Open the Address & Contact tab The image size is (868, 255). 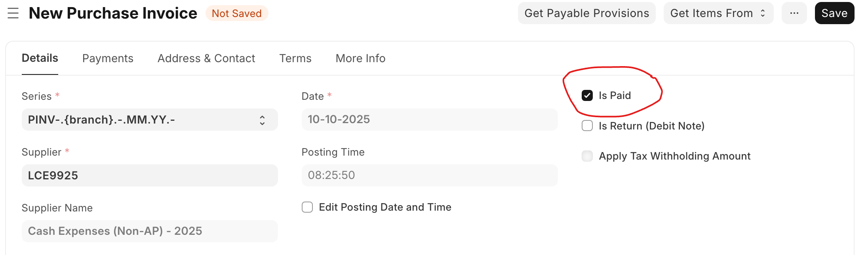tap(206, 59)
